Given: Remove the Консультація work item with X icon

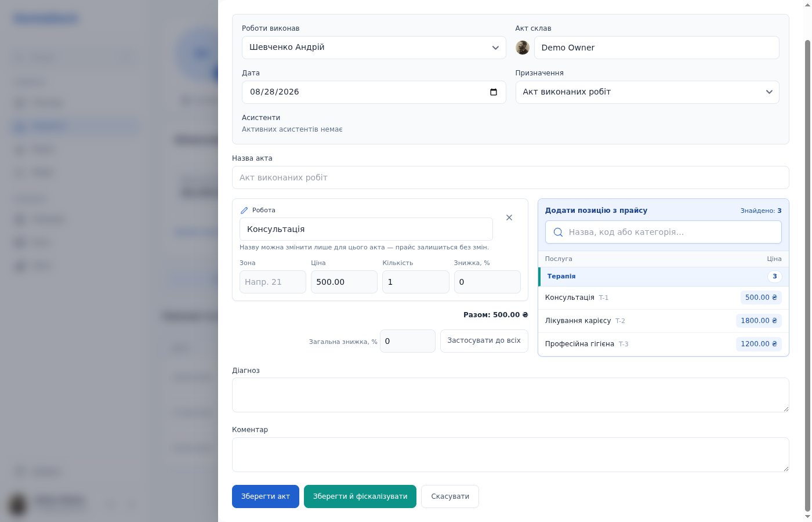Looking at the screenshot, I should click(x=509, y=217).
